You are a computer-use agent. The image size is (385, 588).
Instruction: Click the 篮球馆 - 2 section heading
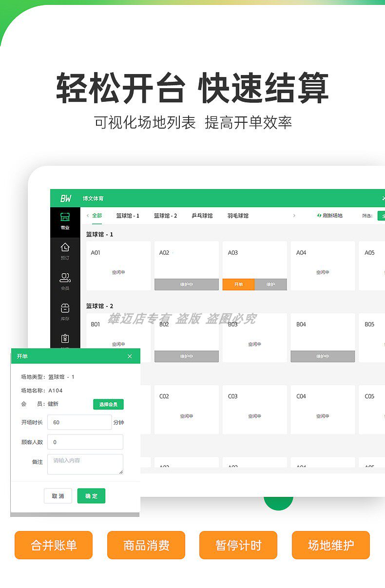tap(100, 306)
